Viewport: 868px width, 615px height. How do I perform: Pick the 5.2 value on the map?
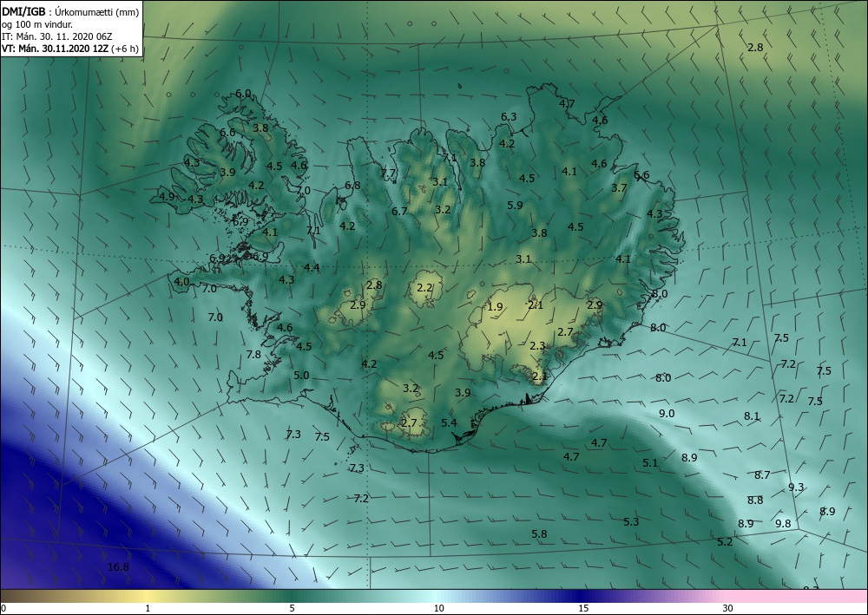(725, 542)
